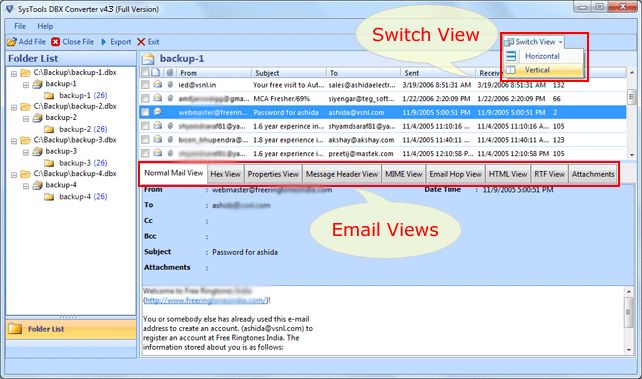
Task: Open the File menu
Action: tap(20, 26)
